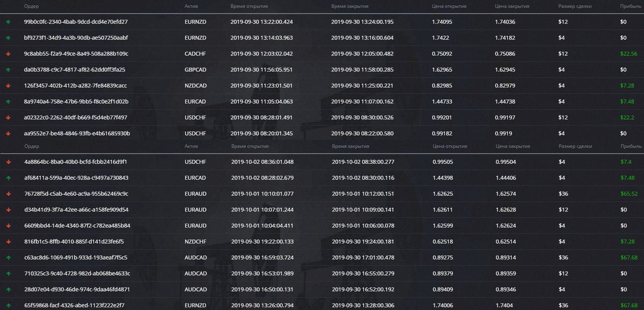Click green up arrow for order 65f59868
644x310 pixels.
pyautogui.click(x=8, y=305)
